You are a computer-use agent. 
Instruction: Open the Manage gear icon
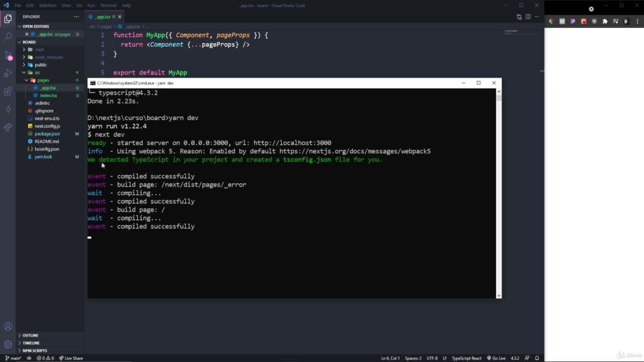(x=8, y=344)
